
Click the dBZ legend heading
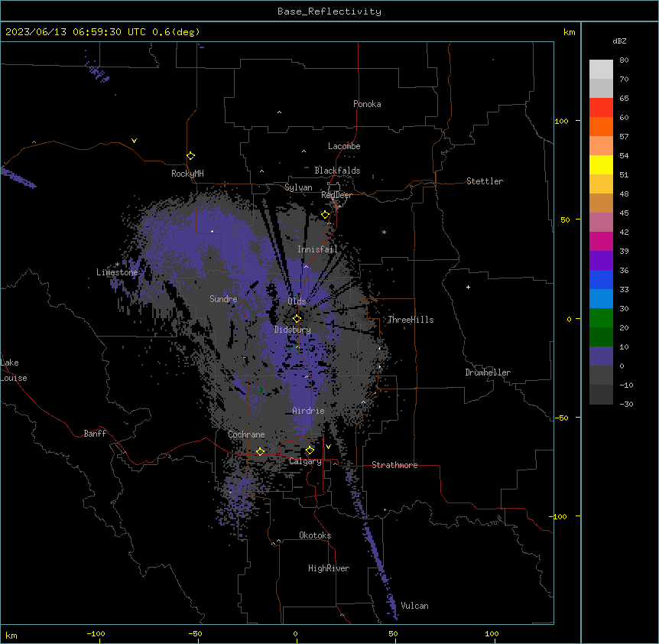619,41
